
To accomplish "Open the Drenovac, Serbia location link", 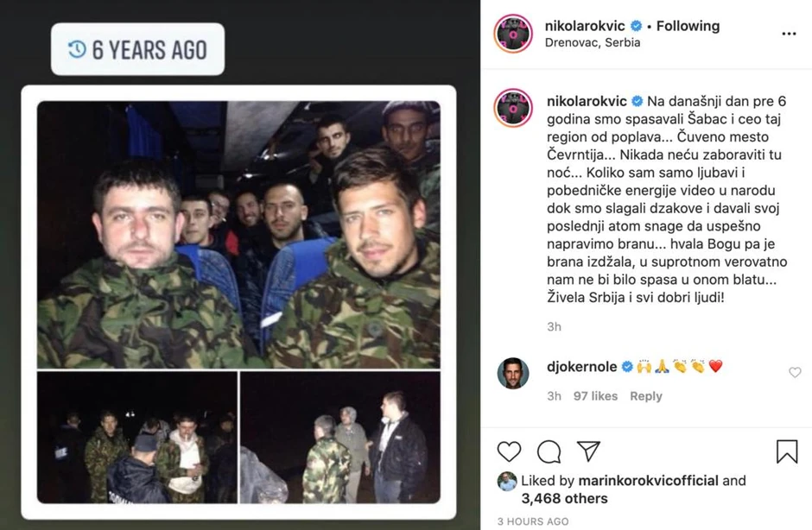I will 593,42.
